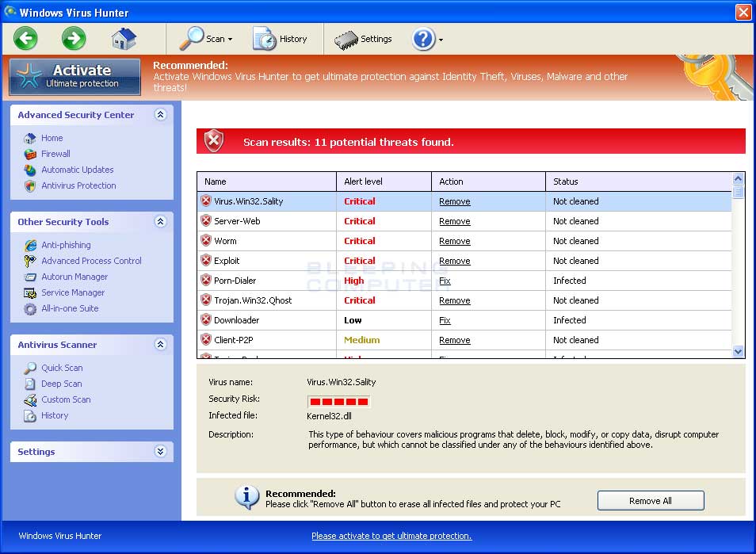Open Firewall from the sidebar

[56, 155]
